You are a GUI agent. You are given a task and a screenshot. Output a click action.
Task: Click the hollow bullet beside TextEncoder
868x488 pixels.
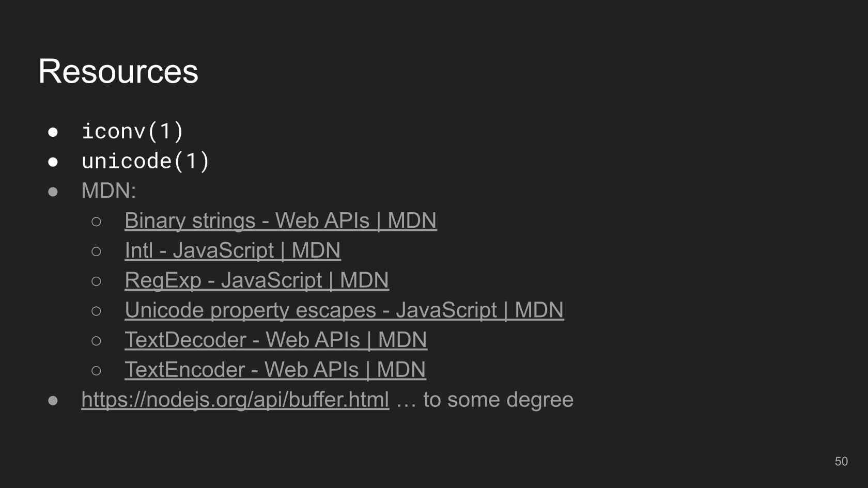96,371
